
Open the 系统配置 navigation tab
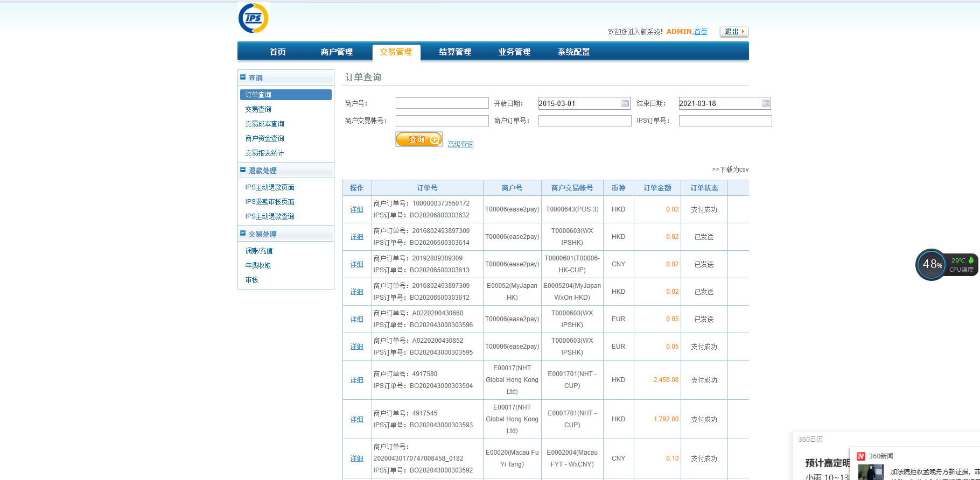click(574, 52)
